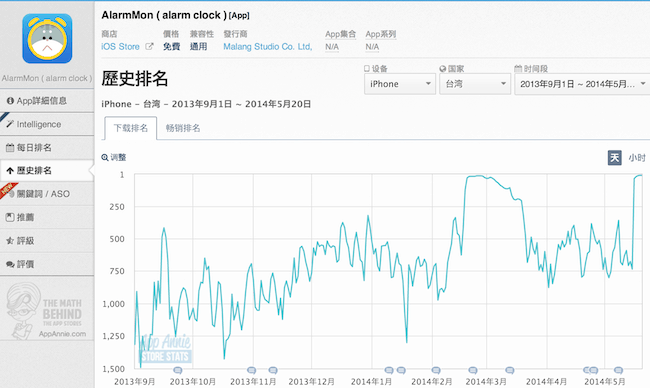This screenshot has height=388, width=650.
Task: Click the star icon for 評級
Action: (x=10, y=241)
